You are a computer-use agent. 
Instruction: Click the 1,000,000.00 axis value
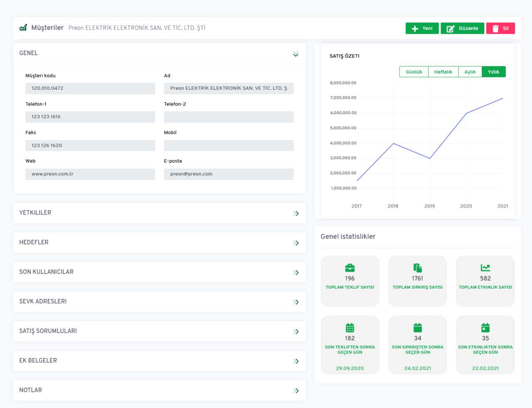[x=344, y=188]
